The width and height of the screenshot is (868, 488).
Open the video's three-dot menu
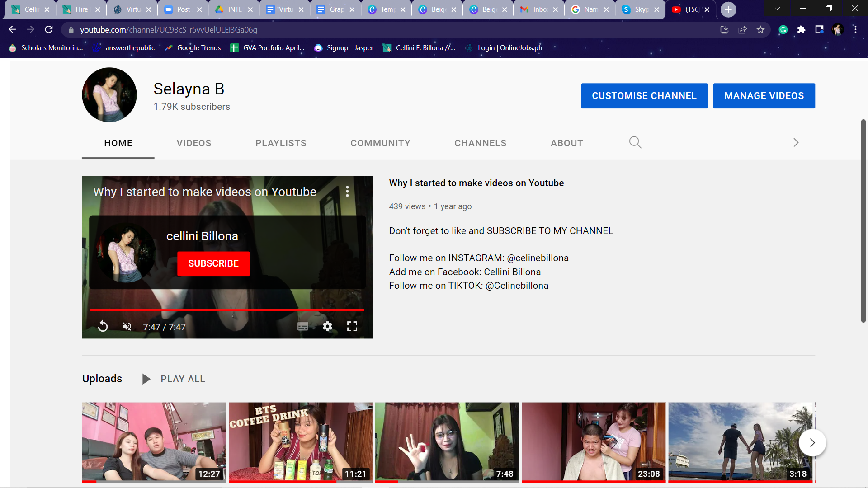347,192
